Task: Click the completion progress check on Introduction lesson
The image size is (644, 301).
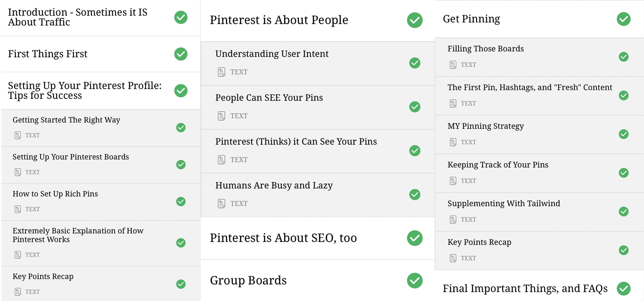Action: [180, 17]
